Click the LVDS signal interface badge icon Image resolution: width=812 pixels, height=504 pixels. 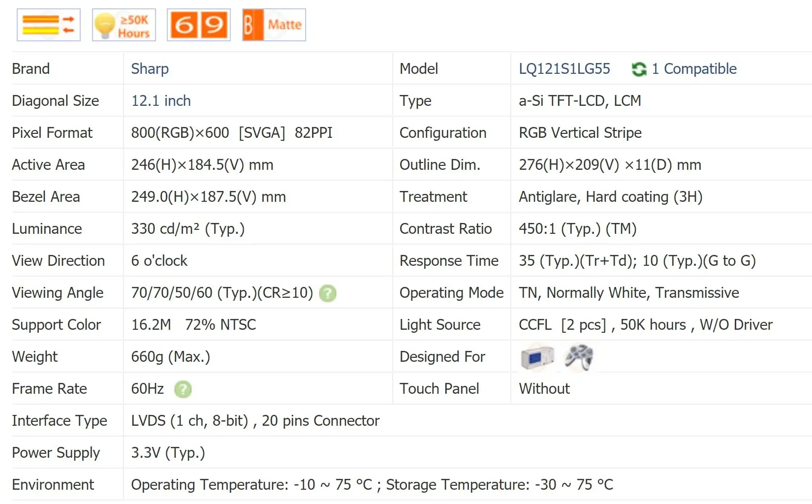pyautogui.click(x=49, y=25)
